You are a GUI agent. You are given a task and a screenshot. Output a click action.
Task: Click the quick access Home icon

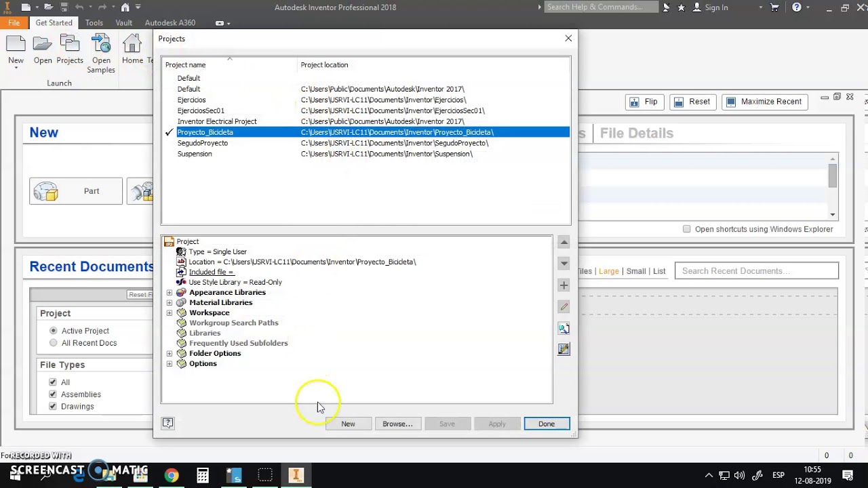point(125,7)
